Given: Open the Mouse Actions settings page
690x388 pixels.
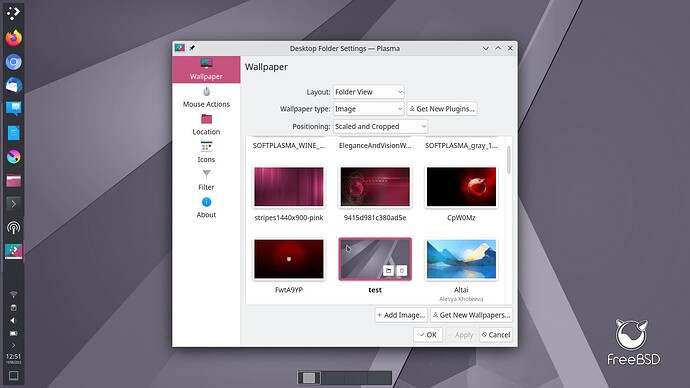Looking at the screenshot, I should (x=206, y=97).
